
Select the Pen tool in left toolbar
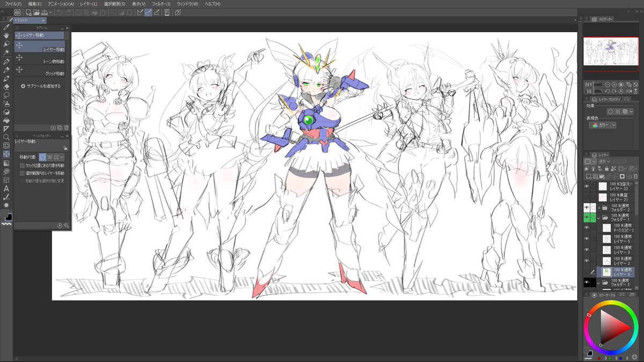[x=6, y=61]
